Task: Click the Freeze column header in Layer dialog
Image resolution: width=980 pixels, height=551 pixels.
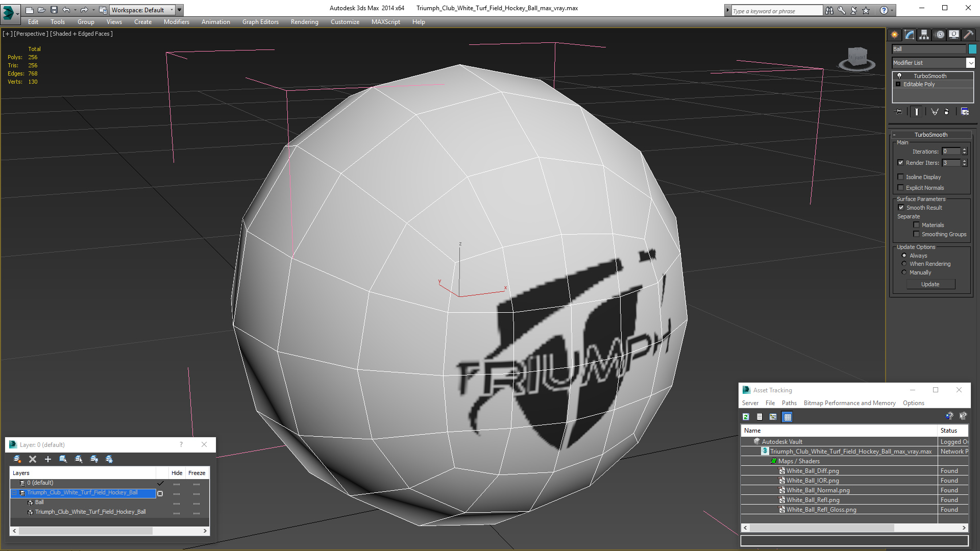Action: coord(197,473)
